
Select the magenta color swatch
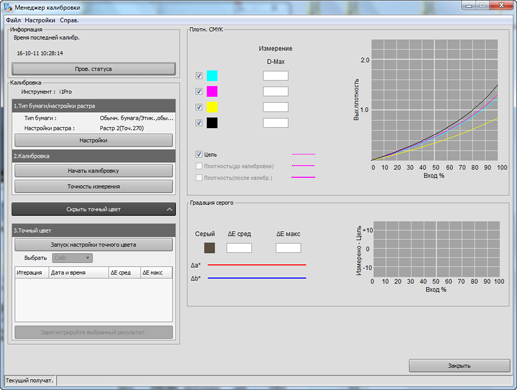(x=212, y=91)
